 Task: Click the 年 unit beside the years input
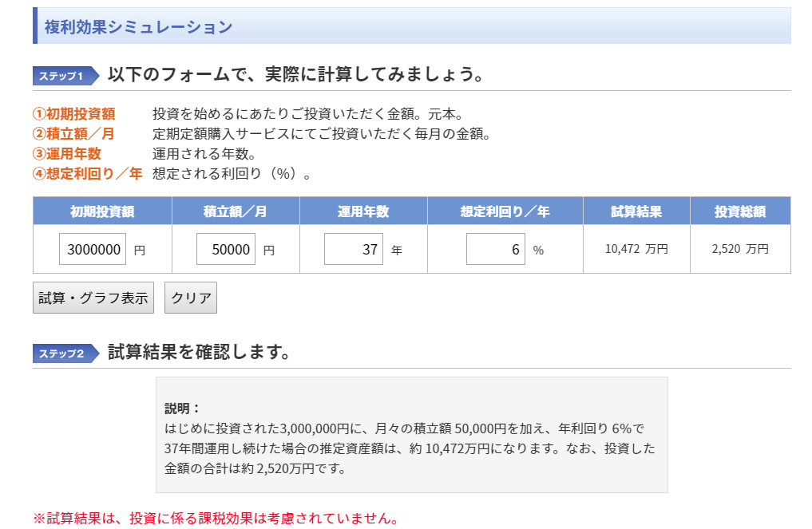click(397, 251)
